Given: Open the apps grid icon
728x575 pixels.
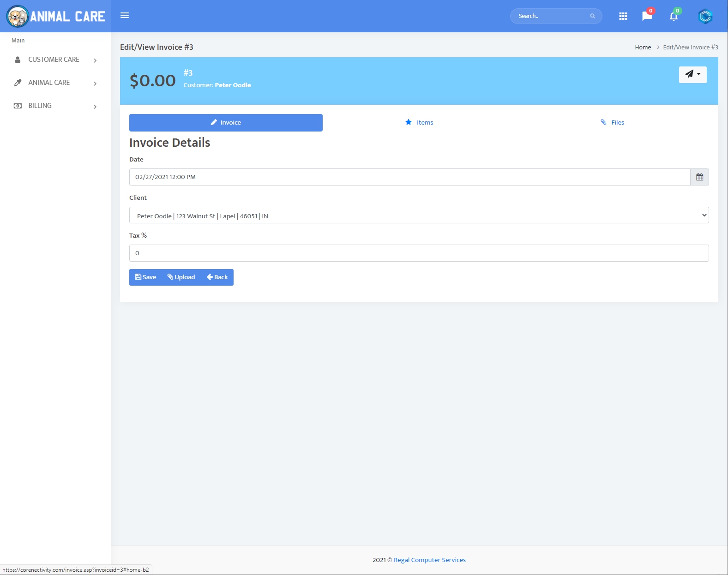Looking at the screenshot, I should (x=623, y=16).
